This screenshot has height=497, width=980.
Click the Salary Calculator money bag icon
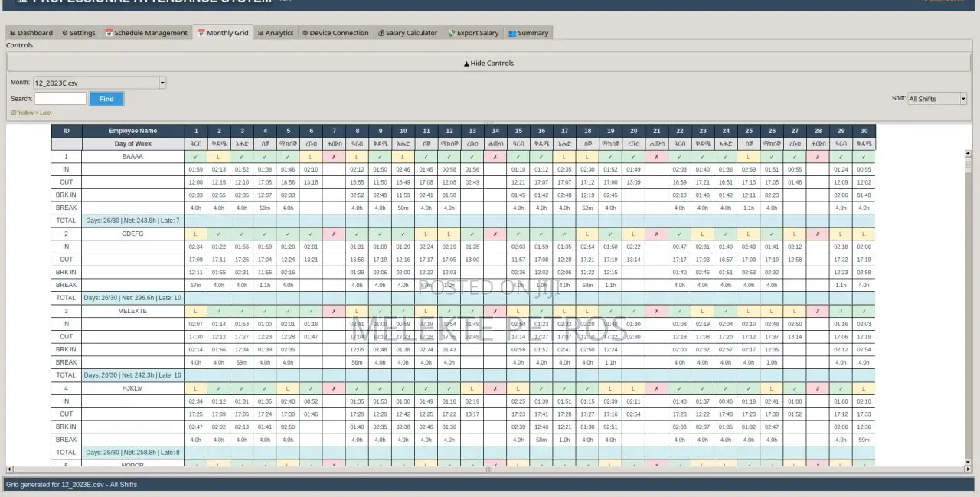(x=381, y=33)
